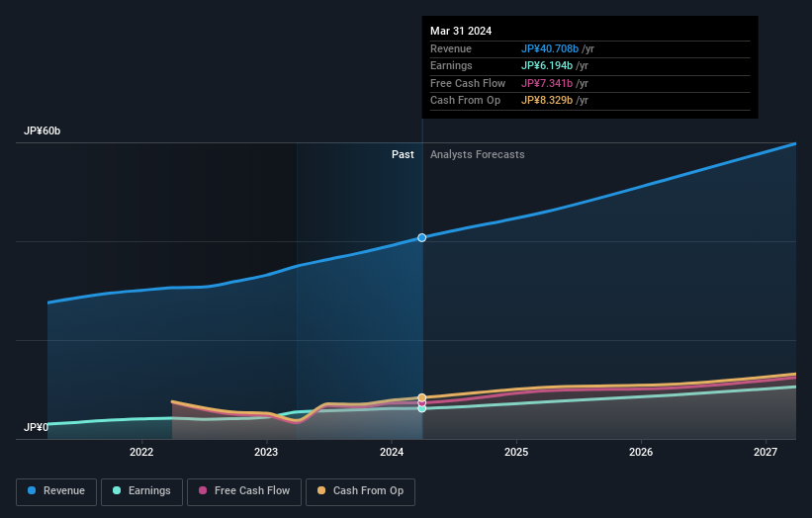
Task: Toggle the Free Cash Flow legend series
Action: 244,491
